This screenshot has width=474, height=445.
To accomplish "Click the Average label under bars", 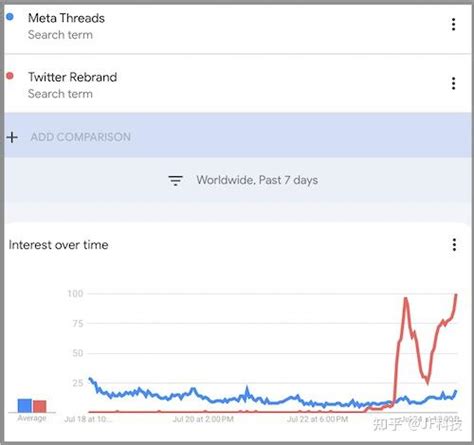I will [32, 418].
